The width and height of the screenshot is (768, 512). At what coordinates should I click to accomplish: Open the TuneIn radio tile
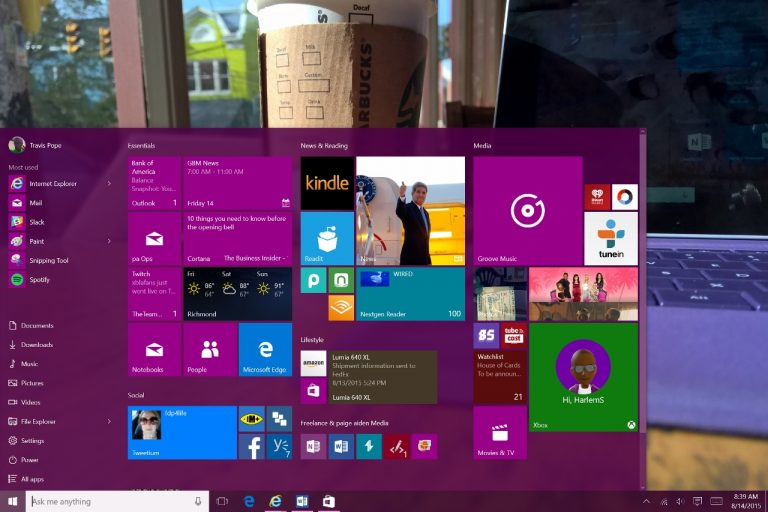611,239
